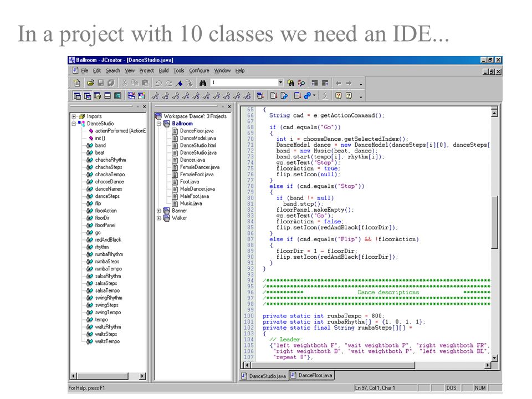Open the Project menu

pos(146,70)
